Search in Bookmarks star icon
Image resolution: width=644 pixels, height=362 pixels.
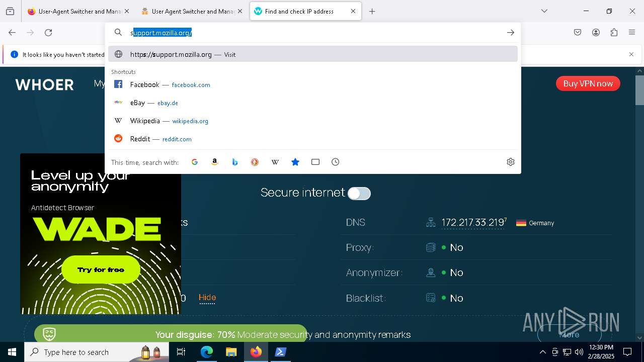tap(295, 162)
